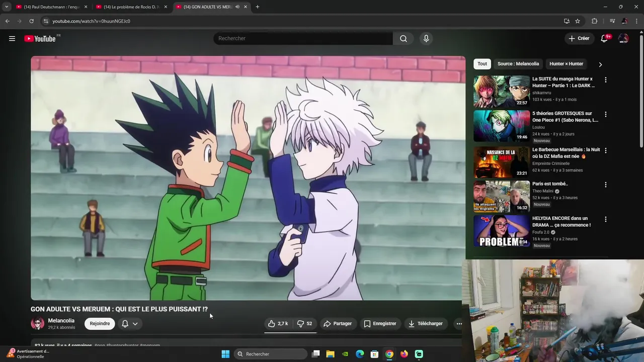Open Chrome profile avatar in toolbar
This screenshot has height=362, width=644.
(624, 21)
